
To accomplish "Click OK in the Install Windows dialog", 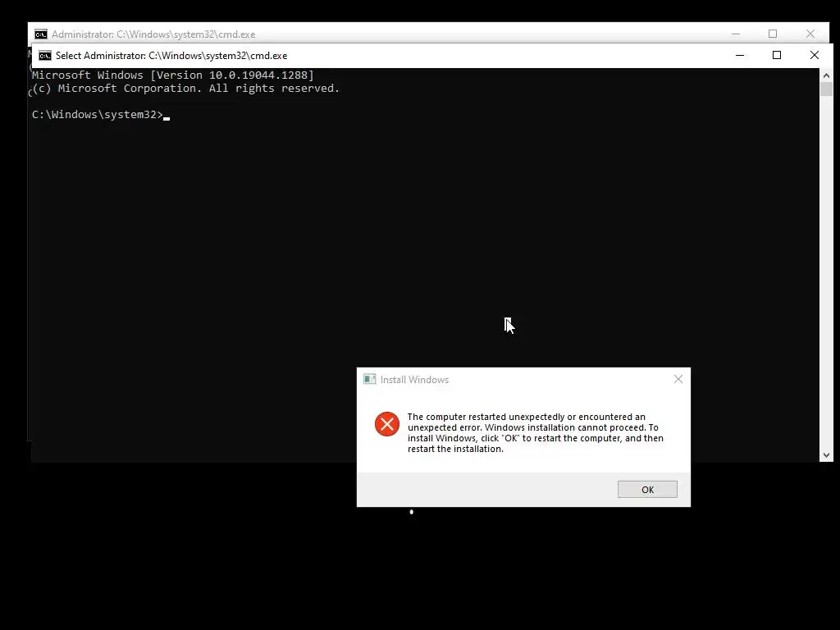I will coord(647,489).
